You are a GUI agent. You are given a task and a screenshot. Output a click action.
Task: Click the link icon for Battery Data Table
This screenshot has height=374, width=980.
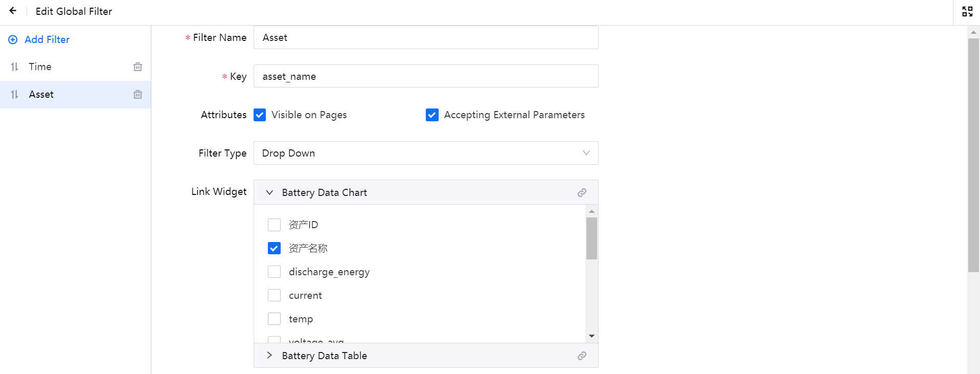(x=582, y=356)
